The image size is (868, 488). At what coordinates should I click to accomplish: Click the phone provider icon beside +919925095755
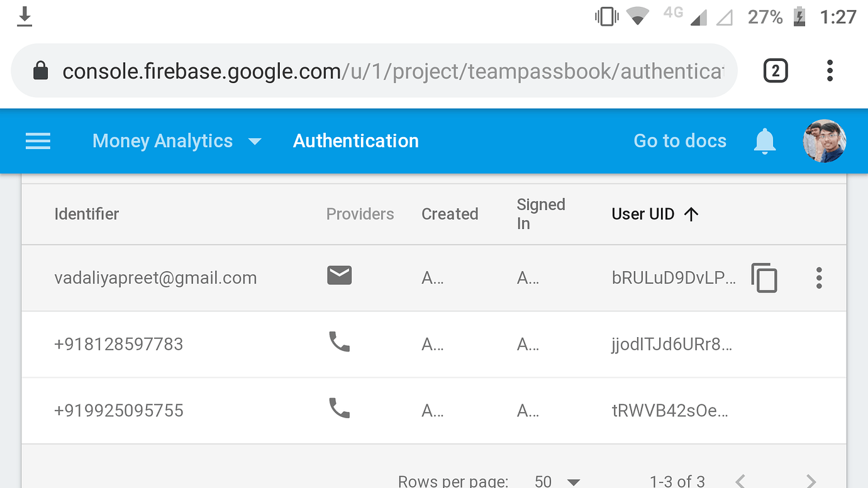(x=339, y=408)
